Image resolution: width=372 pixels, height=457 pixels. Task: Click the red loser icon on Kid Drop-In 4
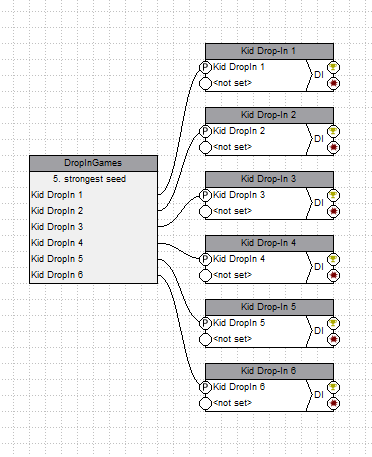pos(333,275)
